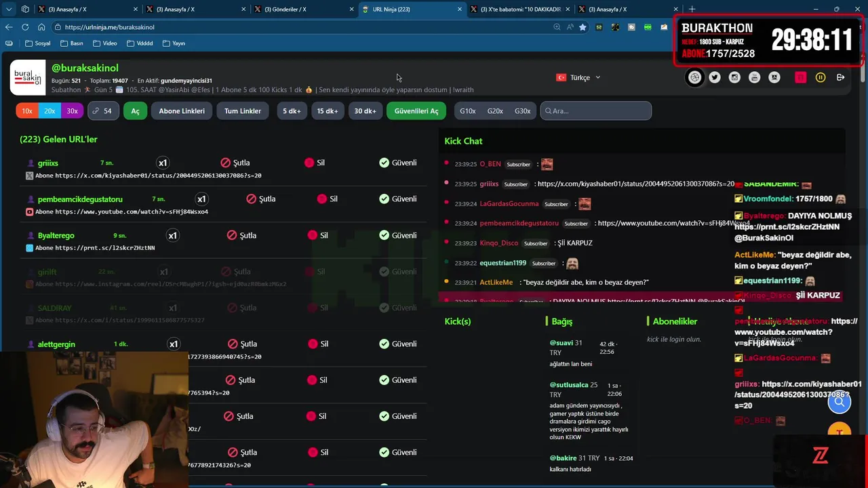Click the favorites star in address bar

pos(583,27)
